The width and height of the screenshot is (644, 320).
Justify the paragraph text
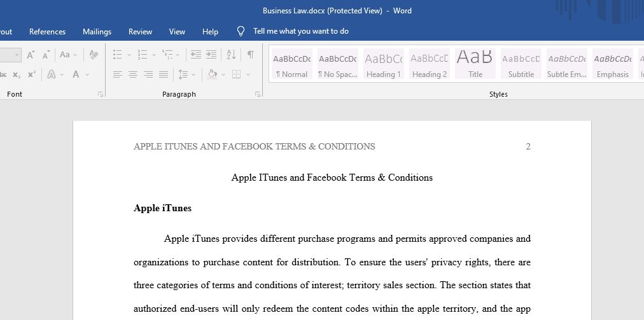pos(164,74)
